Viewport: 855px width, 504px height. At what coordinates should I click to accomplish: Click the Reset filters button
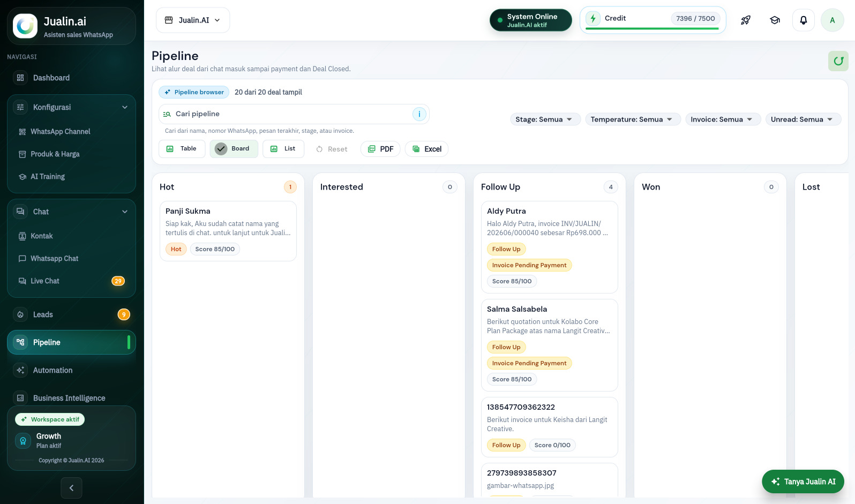(x=332, y=149)
